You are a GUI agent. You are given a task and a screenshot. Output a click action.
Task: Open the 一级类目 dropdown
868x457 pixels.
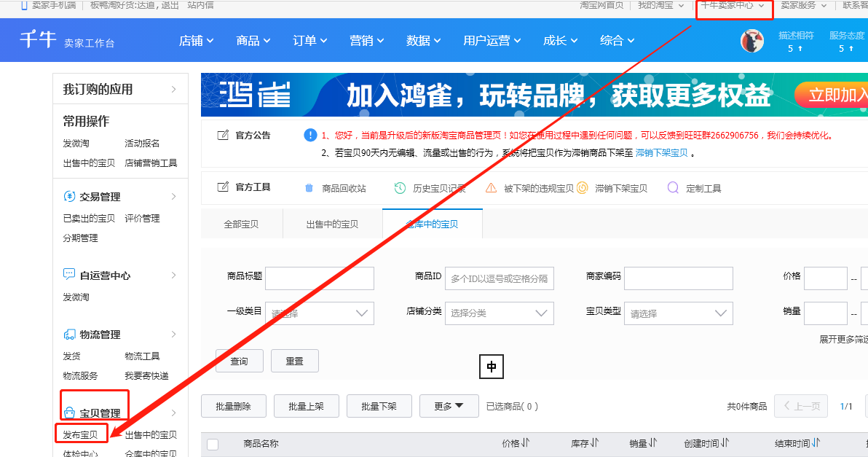pyautogui.click(x=320, y=313)
